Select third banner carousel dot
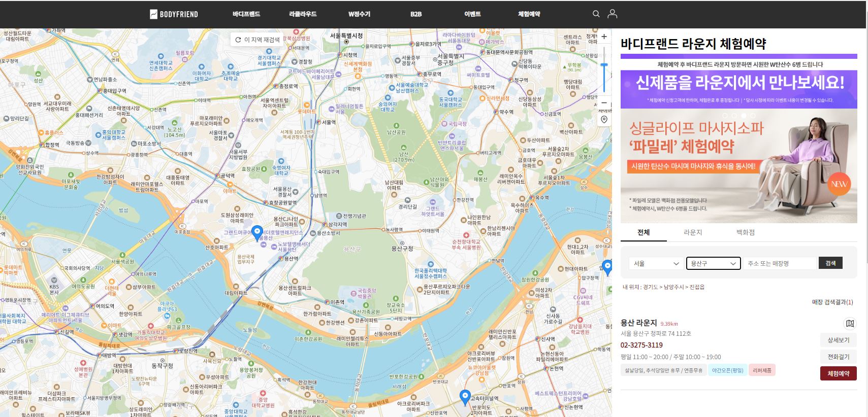The height and width of the screenshot is (417, 868). (x=744, y=116)
